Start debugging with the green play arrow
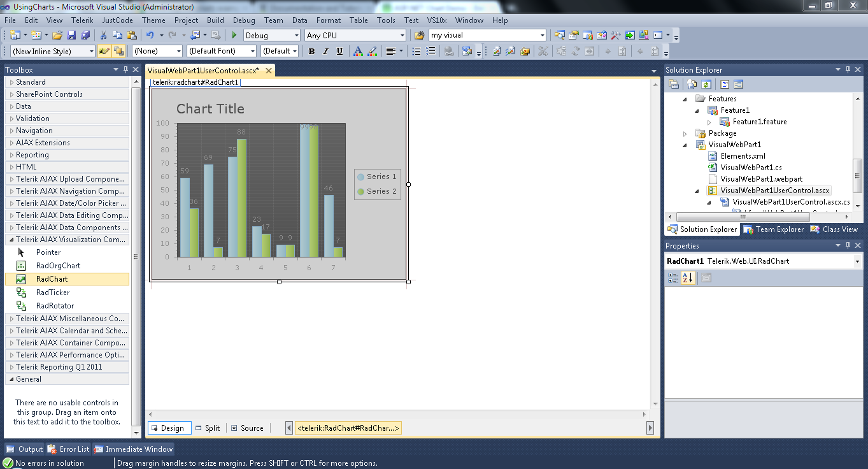868x469 pixels. 234,36
